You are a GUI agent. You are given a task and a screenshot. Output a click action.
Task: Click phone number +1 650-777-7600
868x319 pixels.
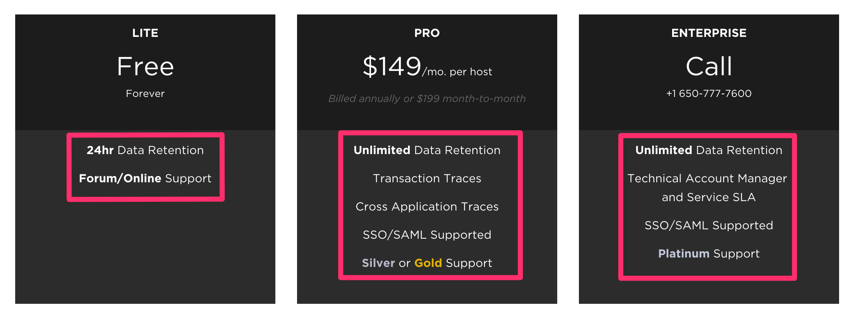tap(709, 93)
